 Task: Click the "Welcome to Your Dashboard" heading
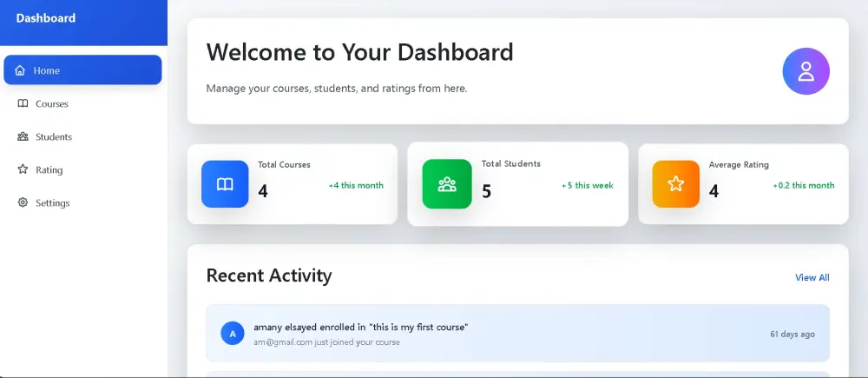click(360, 52)
